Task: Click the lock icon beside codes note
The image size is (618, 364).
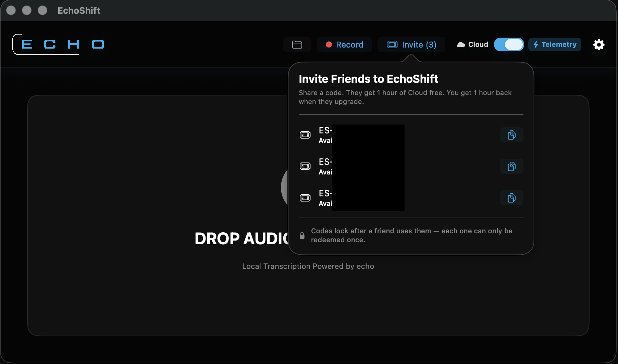Action: coord(302,235)
